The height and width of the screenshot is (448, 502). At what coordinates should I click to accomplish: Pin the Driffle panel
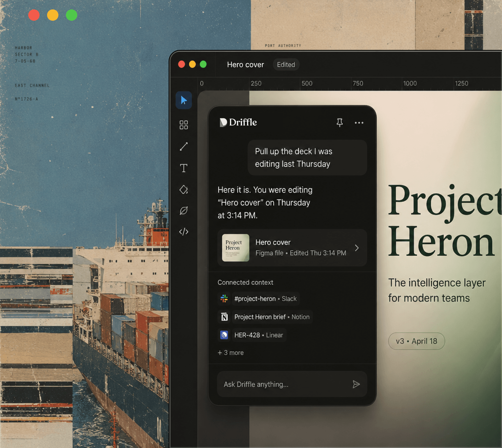340,122
